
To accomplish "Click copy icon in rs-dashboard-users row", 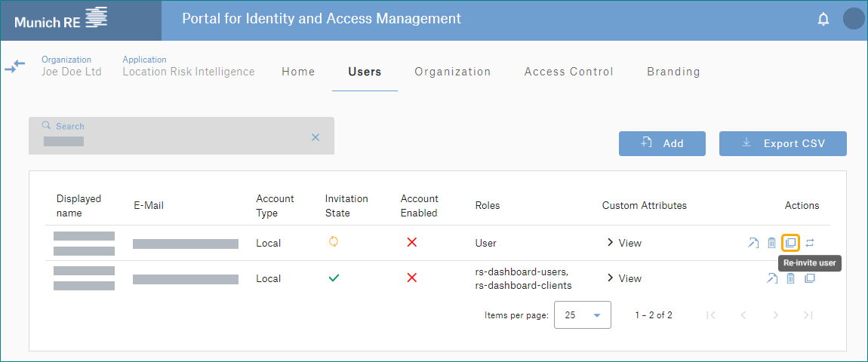I will (x=809, y=278).
